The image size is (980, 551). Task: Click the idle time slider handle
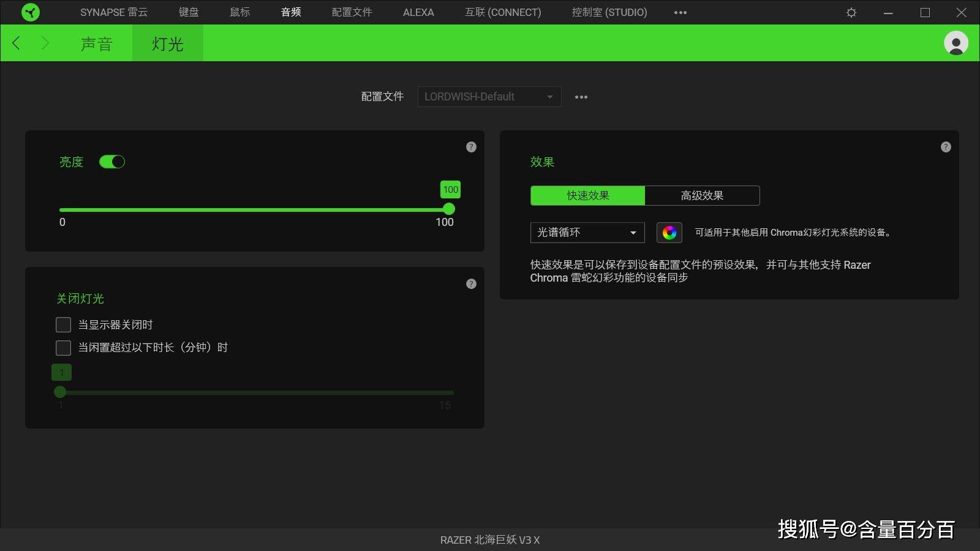pyautogui.click(x=60, y=392)
